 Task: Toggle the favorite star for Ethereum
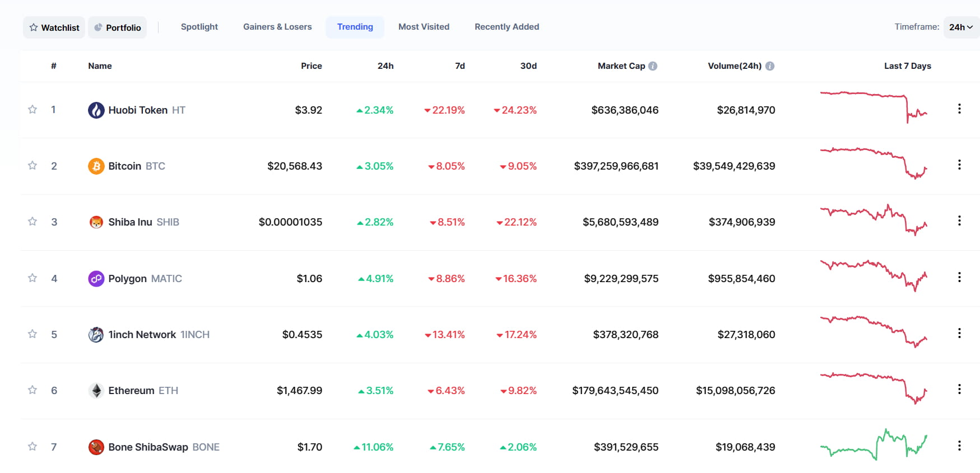[x=32, y=390]
